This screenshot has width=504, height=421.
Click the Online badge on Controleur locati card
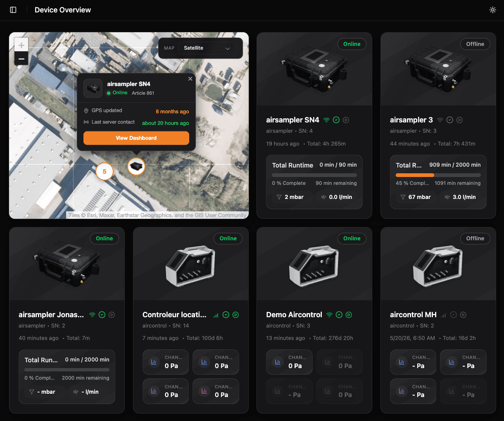point(228,238)
